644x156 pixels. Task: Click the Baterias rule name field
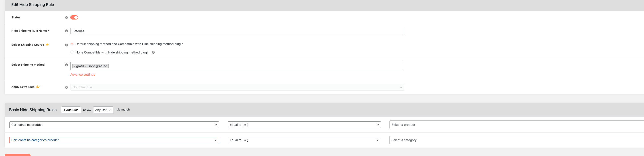pos(237,31)
